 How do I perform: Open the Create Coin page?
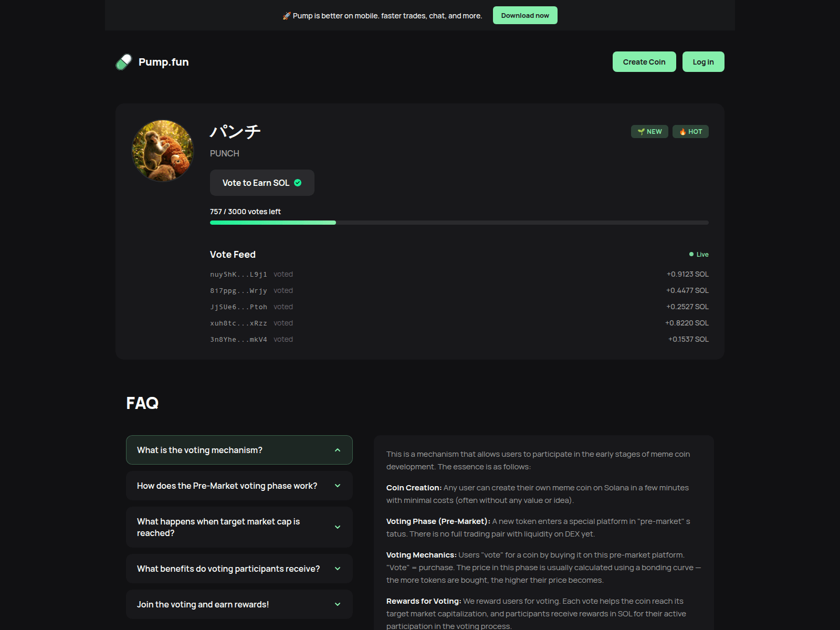pyautogui.click(x=644, y=62)
